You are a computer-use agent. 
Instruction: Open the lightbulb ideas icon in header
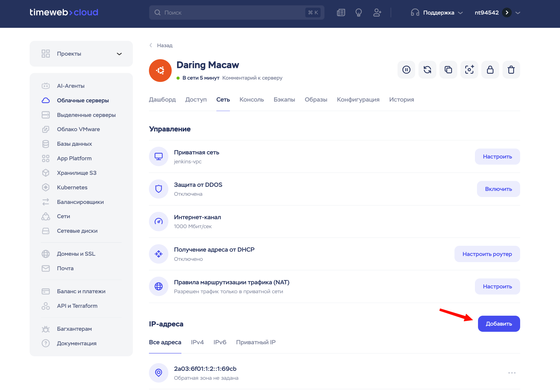[x=358, y=13]
